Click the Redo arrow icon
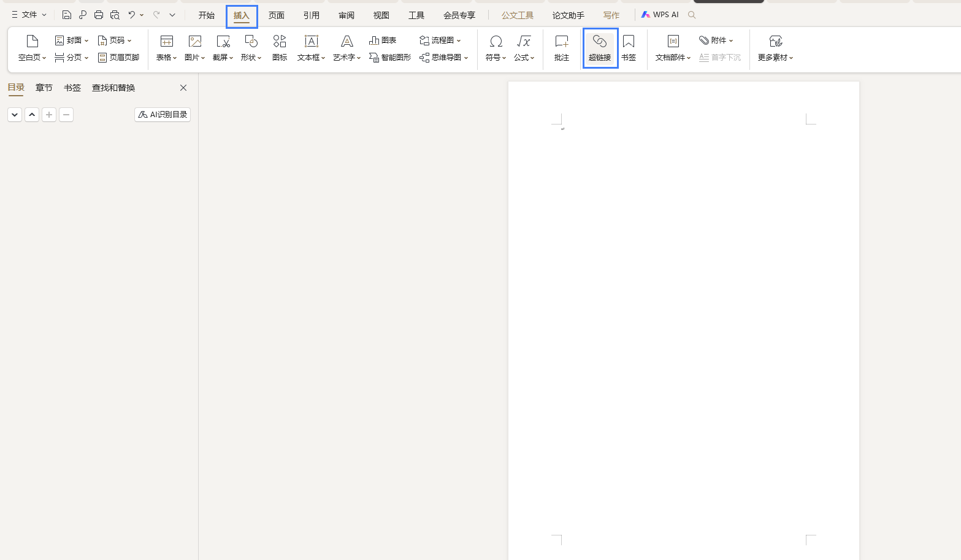This screenshot has height=560, width=961. [156, 15]
